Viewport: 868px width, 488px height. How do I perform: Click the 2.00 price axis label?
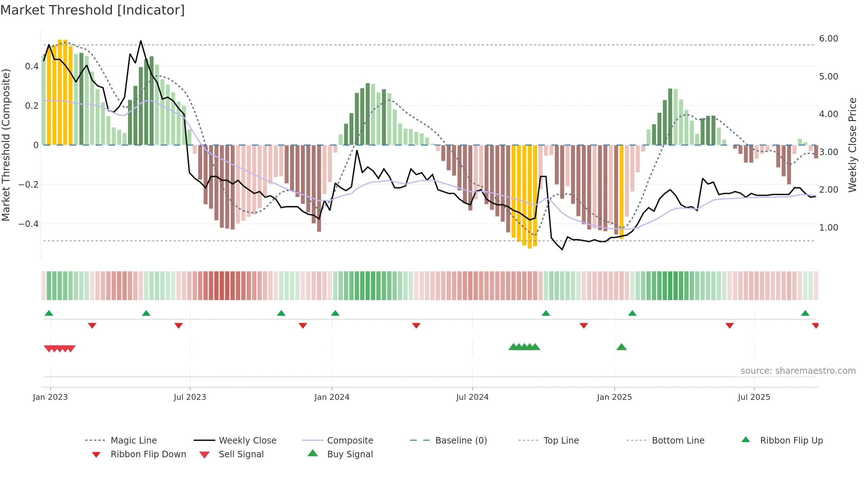coord(829,190)
